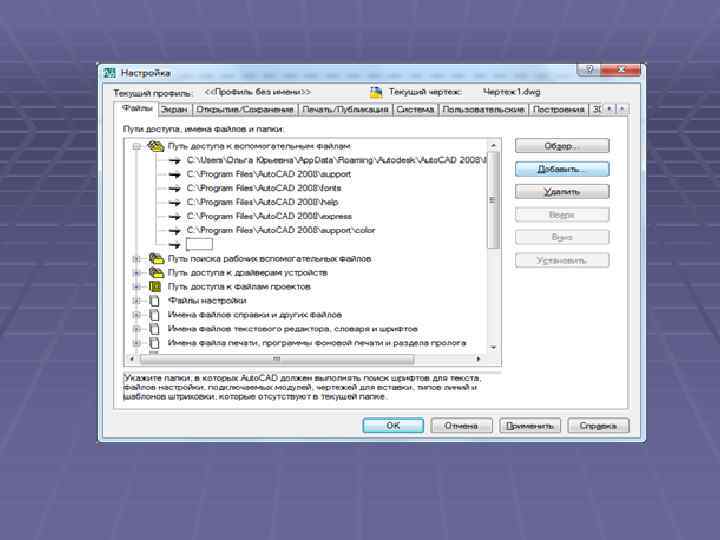Viewport: 720px width, 540px height.
Task: Click the Вниз button
Action: [x=562, y=237]
